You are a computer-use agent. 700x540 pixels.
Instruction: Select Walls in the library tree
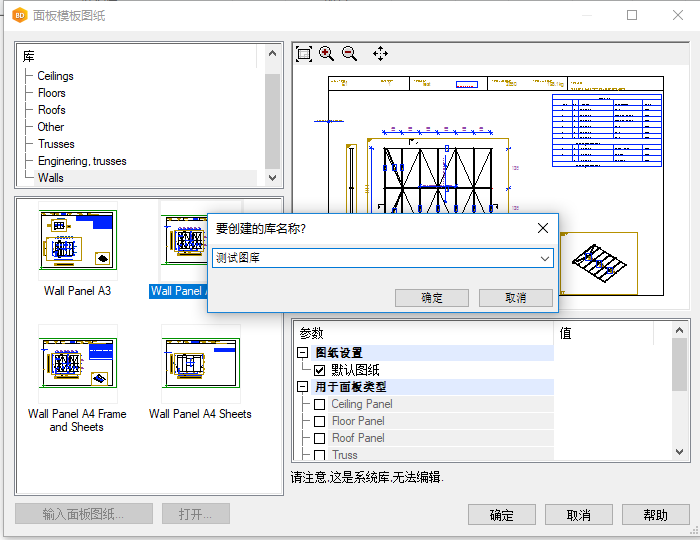coord(51,178)
